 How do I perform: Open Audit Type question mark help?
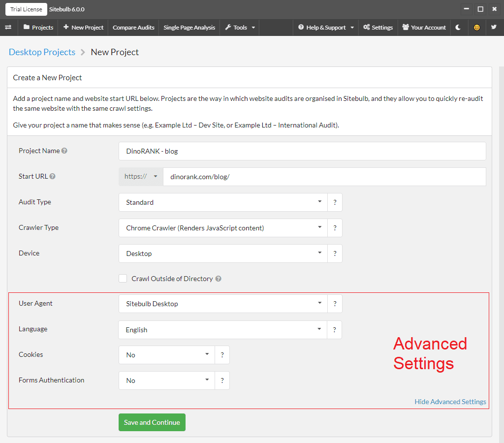335,202
